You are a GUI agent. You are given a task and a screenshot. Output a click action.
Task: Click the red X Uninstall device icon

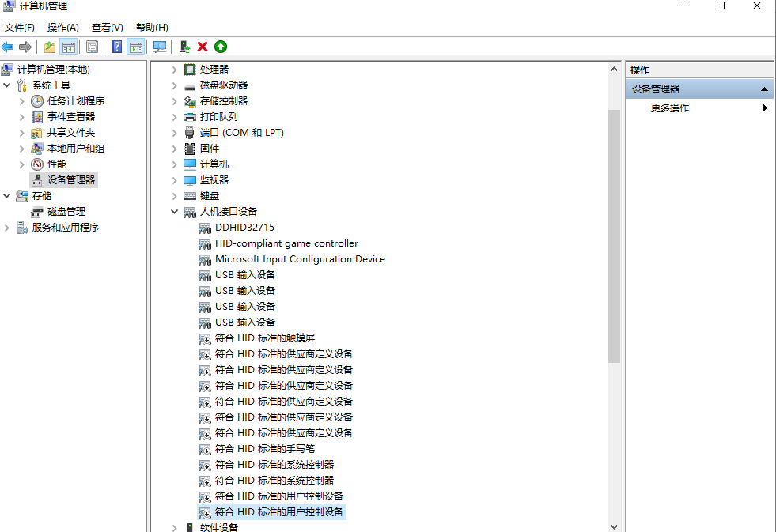[x=203, y=47]
